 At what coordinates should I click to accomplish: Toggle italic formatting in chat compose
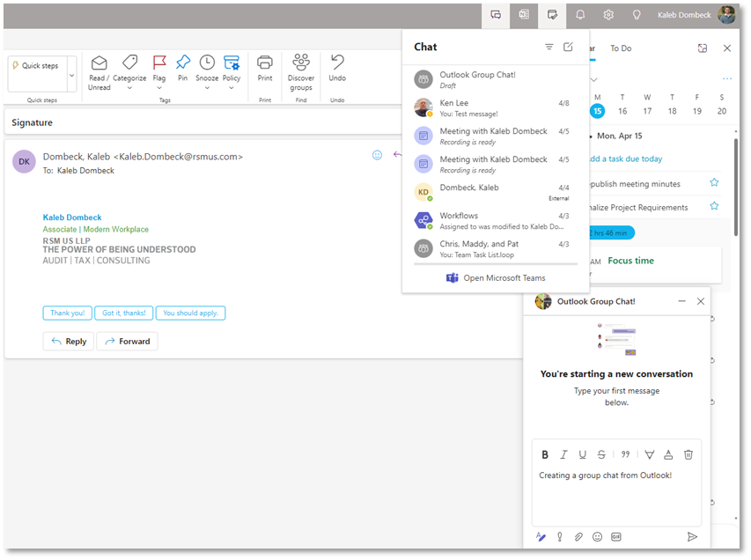pos(564,454)
